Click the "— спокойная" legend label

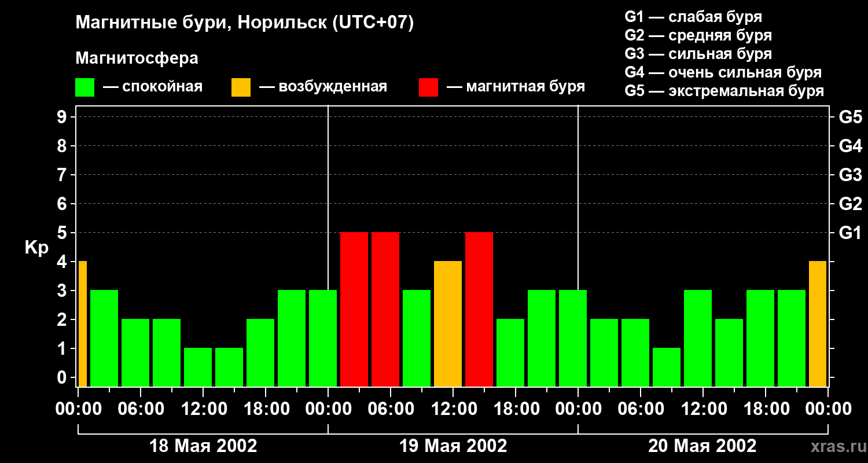[x=153, y=87]
